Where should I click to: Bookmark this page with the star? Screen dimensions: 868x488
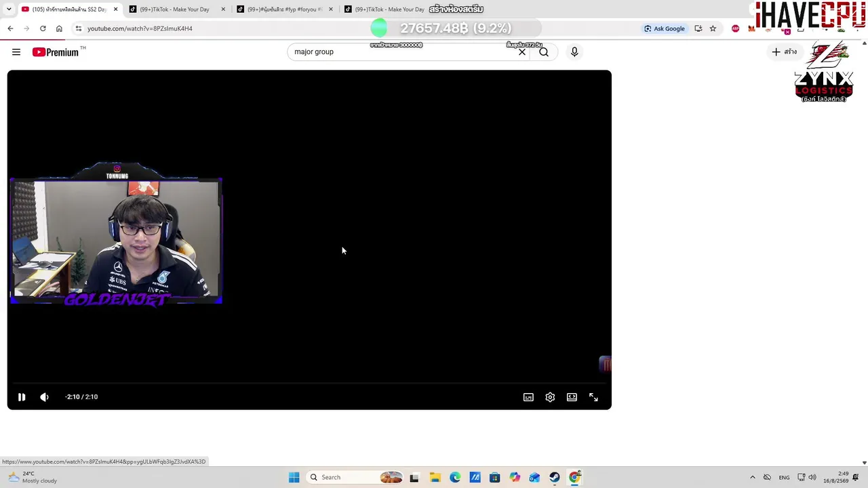click(x=713, y=28)
